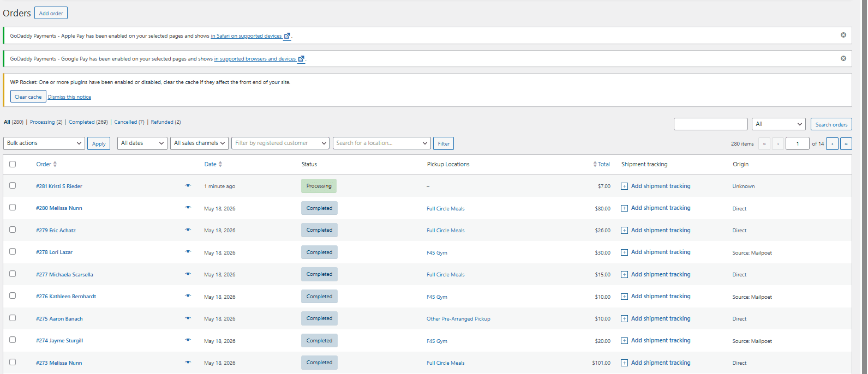The image size is (868, 374).
Task: Filter by Completed (269) orders
Action: point(88,122)
